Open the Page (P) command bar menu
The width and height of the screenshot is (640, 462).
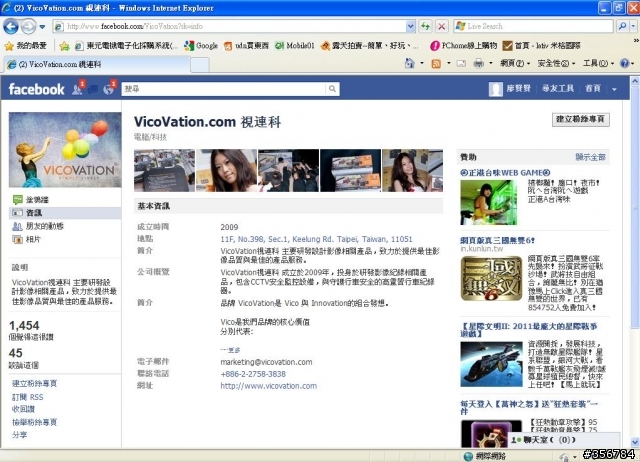(x=515, y=64)
